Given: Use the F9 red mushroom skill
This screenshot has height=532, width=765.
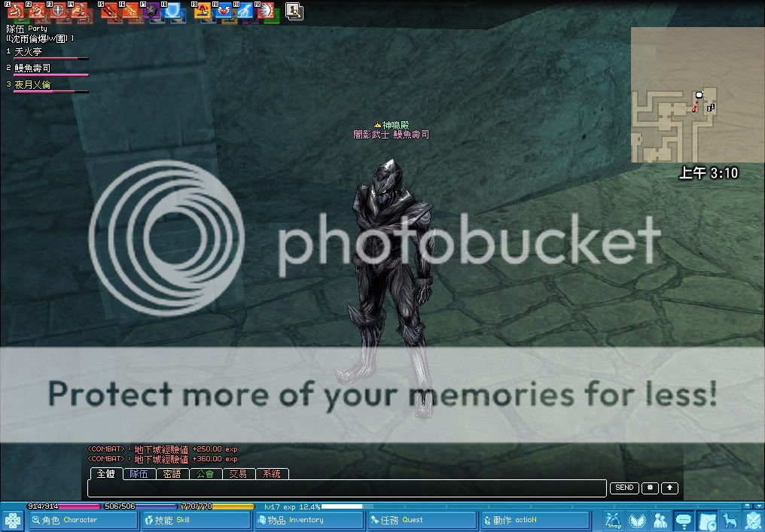Looking at the screenshot, I should coord(203,11).
